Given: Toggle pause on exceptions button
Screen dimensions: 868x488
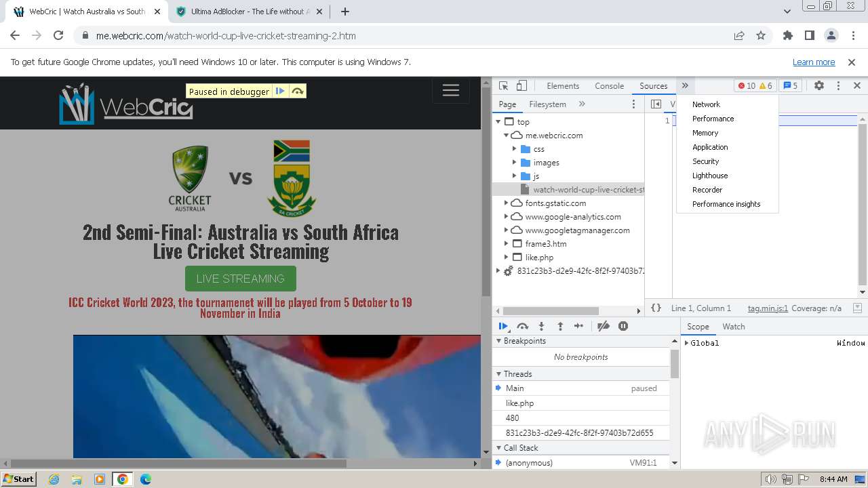Looking at the screenshot, I should pos(623,326).
